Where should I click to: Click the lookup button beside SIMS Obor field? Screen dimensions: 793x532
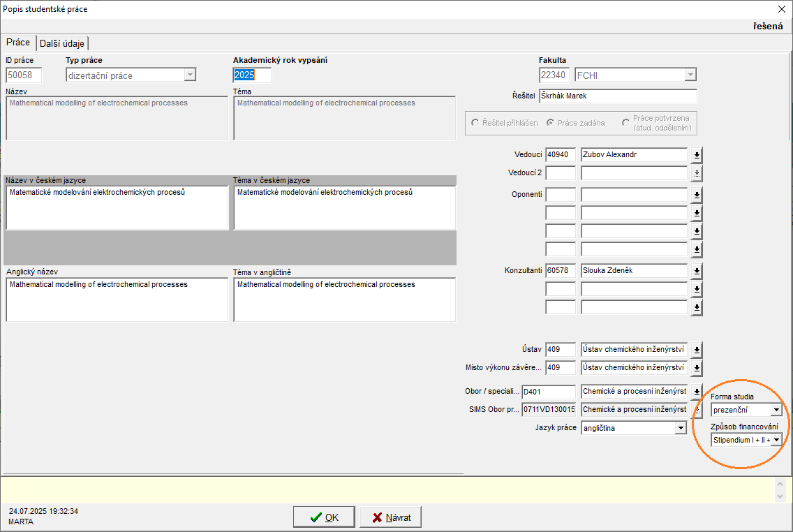point(697,410)
